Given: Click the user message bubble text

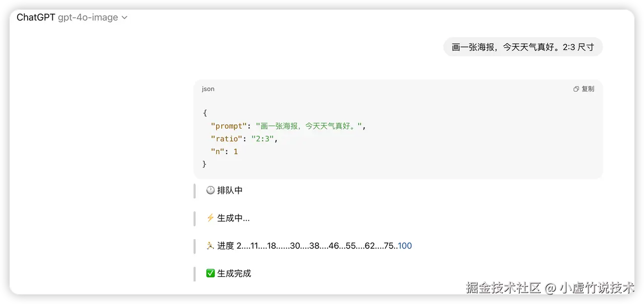Looking at the screenshot, I should (x=523, y=47).
